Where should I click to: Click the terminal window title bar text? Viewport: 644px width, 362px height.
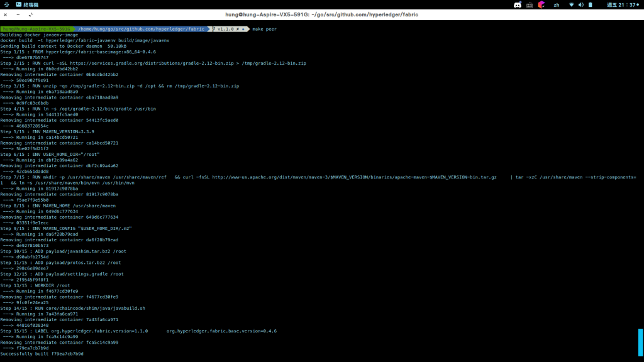pos(321,14)
